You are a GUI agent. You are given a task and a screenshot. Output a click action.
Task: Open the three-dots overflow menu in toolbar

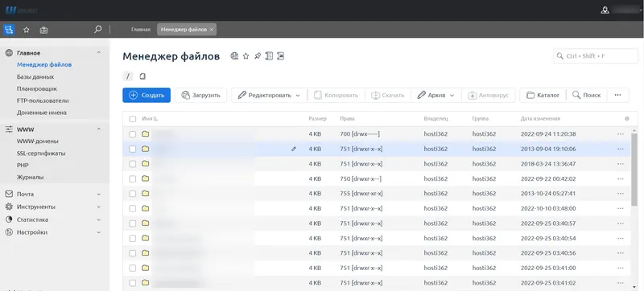pos(617,95)
